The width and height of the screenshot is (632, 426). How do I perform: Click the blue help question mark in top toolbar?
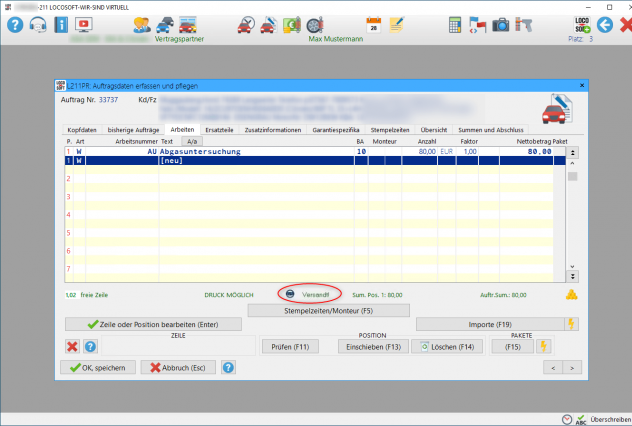tap(15, 25)
